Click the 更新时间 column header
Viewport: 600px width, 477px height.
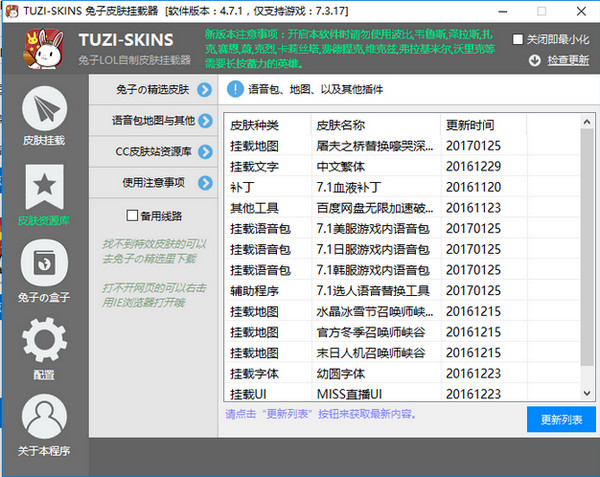click(x=484, y=125)
